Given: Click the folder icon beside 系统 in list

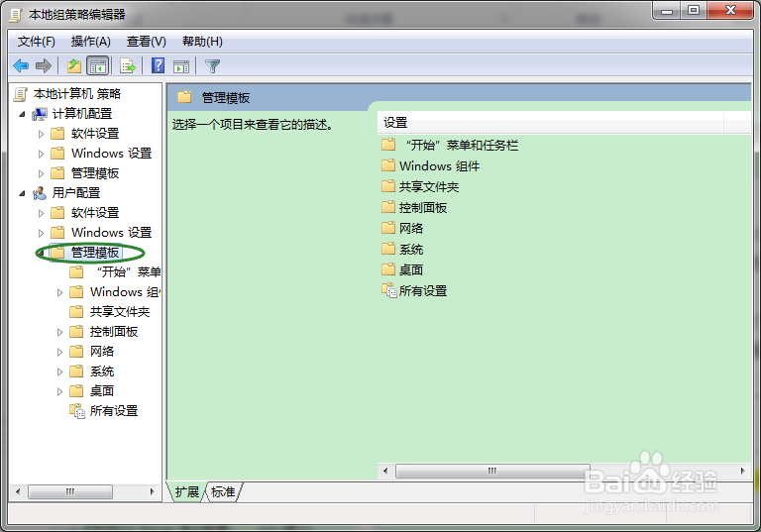Looking at the screenshot, I should (x=388, y=249).
